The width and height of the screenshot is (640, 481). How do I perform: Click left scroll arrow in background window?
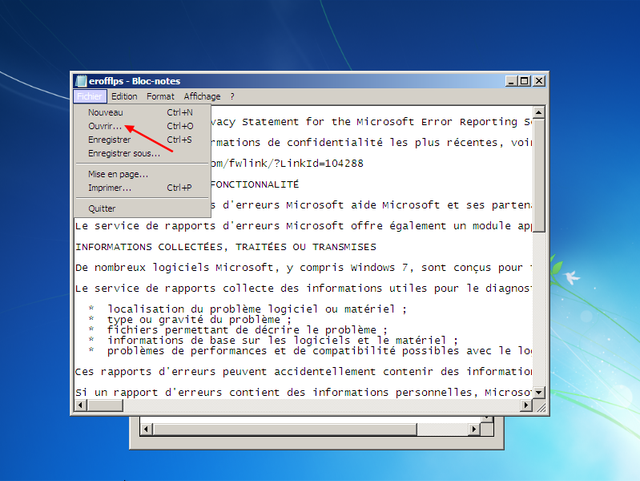(x=146, y=429)
